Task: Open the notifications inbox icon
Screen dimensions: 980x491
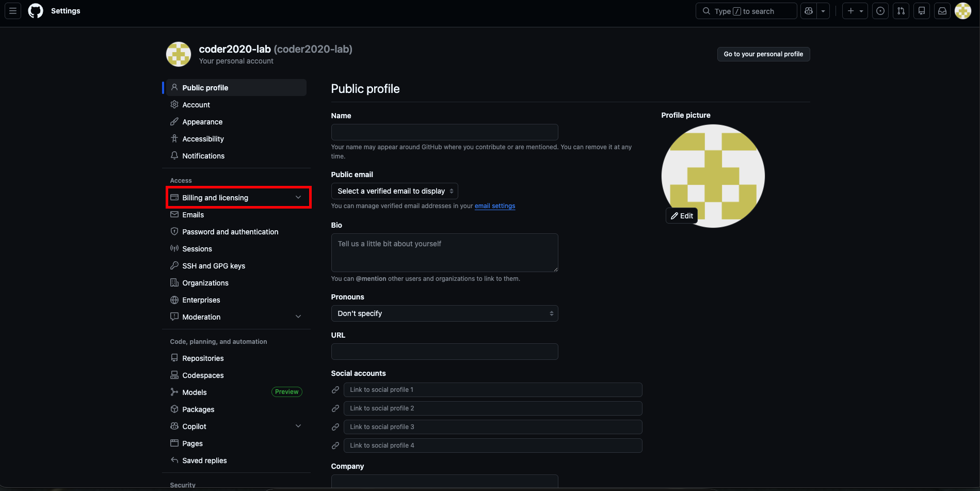Action: pyautogui.click(x=942, y=11)
